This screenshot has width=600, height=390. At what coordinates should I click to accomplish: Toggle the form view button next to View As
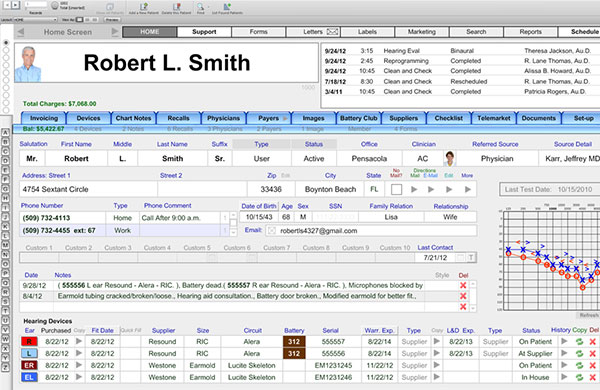(79, 20)
